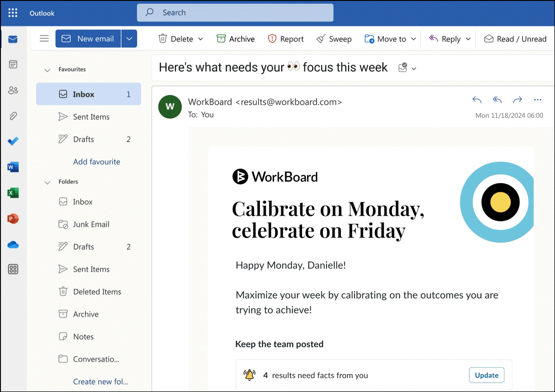Open the app launcher grid icon
The height and width of the screenshot is (392, 555).
13,13
